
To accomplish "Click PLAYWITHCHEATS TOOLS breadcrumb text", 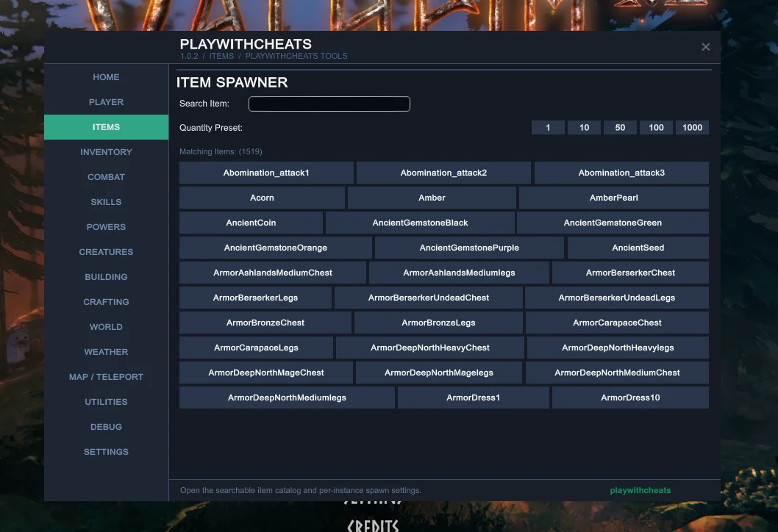I will coord(296,56).
